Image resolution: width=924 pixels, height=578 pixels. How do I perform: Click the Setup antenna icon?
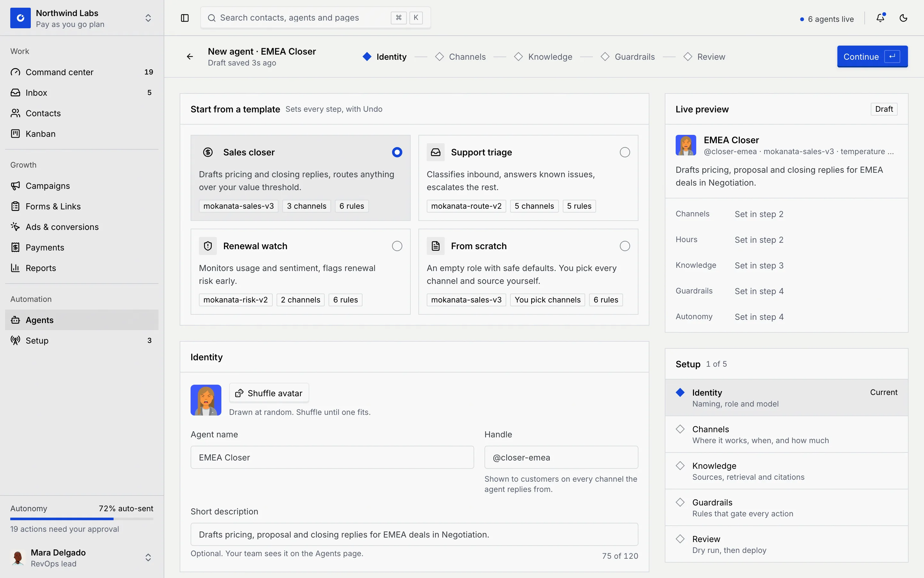(15, 341)
